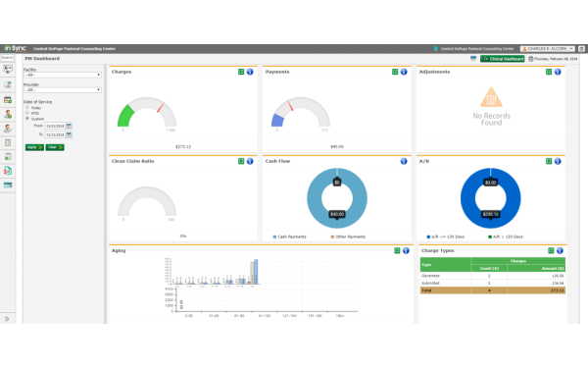Export the A/R widget with green icon

click(x=549, y=161)
